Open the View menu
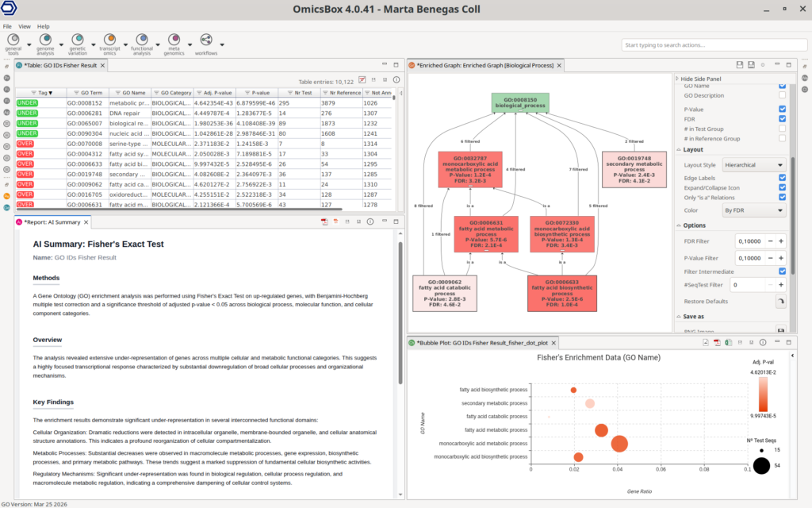This screenshot has height=508, width=812. coord(25,26)
